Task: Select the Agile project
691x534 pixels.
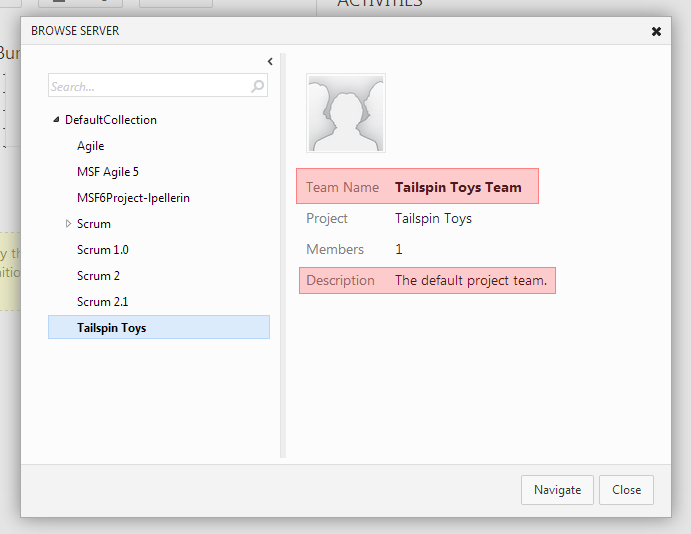Action: 90,146
